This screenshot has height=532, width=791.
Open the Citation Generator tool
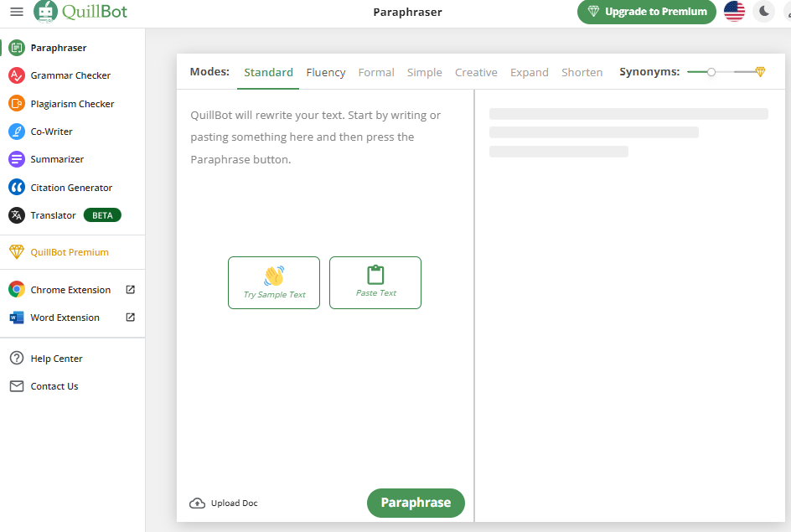[71, 188]
